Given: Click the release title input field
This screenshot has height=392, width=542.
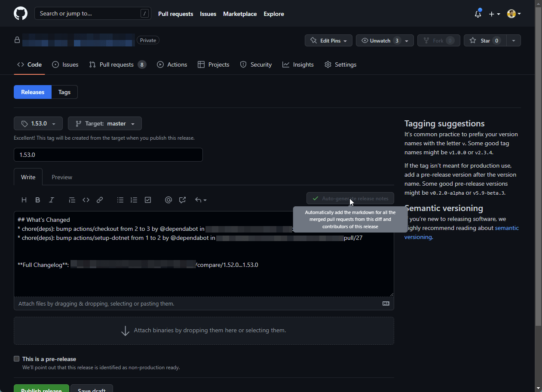Looking at the screenshot, I should pos(108,155).
